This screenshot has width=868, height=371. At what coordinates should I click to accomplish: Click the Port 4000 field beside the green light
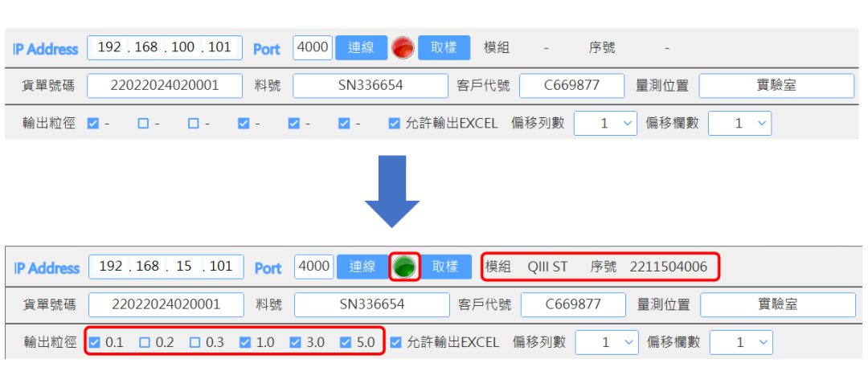click(x=314, y=267)
